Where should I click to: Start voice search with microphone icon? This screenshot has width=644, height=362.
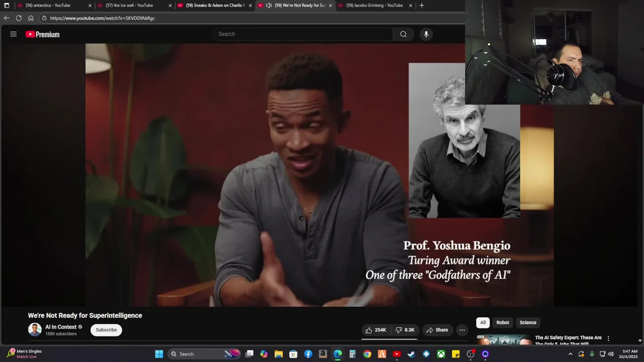(426, 34)
